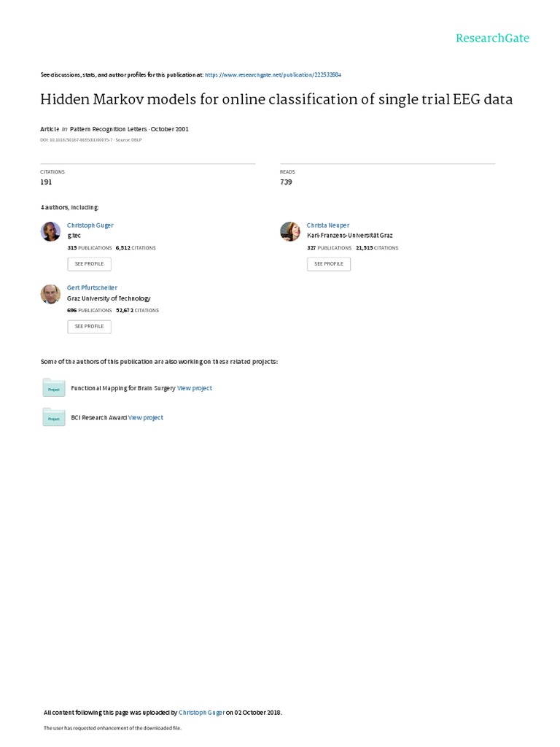Open Christa Neuper author name link
Image resolution: width=560 pixels, height=747 pixels.
pyautogui.click(x=328, y=225)
